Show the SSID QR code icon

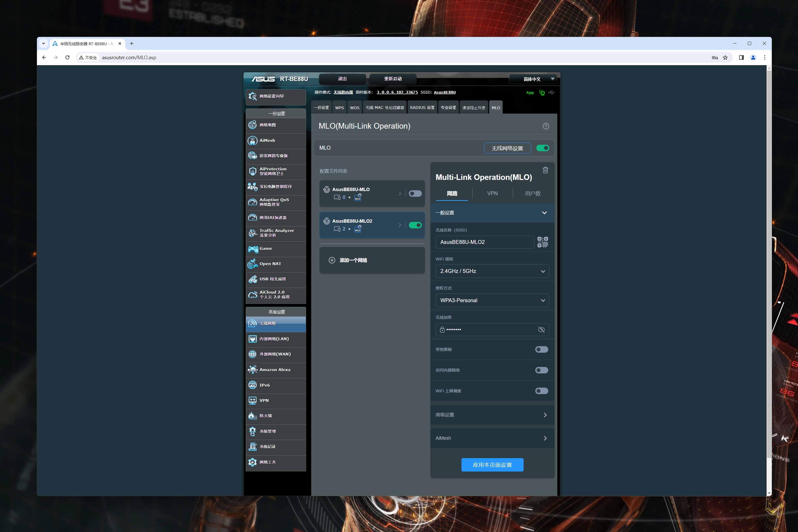[x=543, y=242]
